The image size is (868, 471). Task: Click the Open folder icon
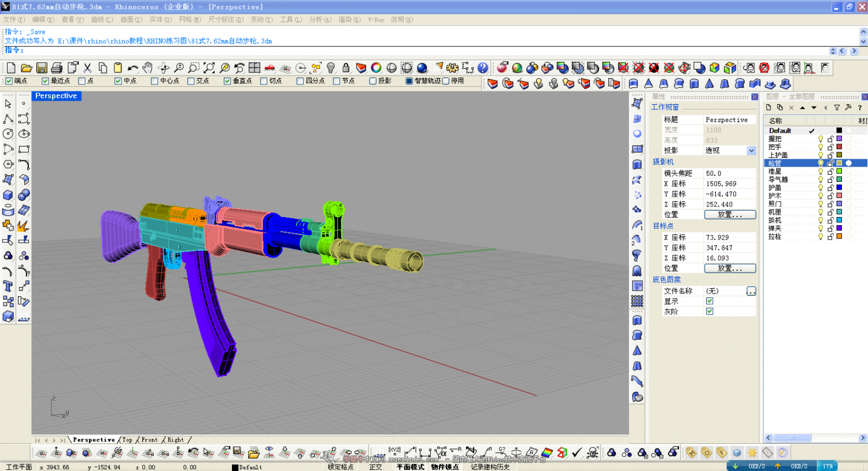coord(26,68)
